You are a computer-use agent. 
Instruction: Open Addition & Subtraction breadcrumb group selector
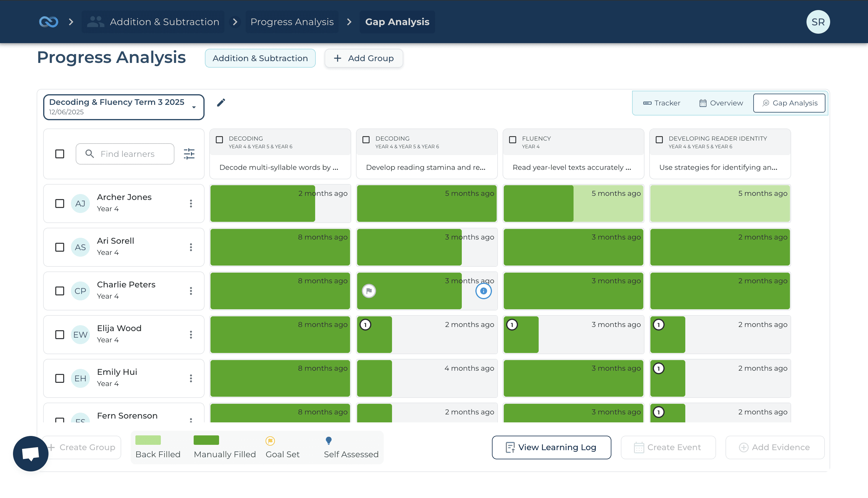coord(153,22)
